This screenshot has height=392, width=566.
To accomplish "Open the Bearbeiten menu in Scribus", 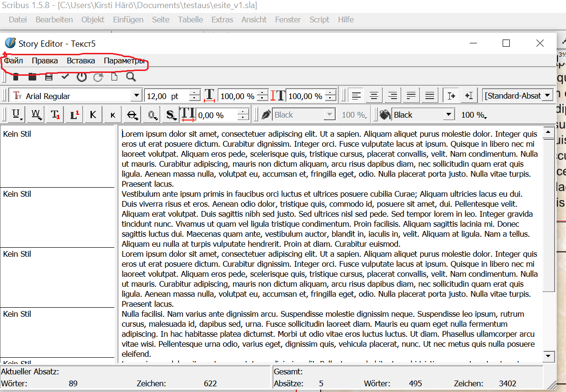I will tap(54, 20).
